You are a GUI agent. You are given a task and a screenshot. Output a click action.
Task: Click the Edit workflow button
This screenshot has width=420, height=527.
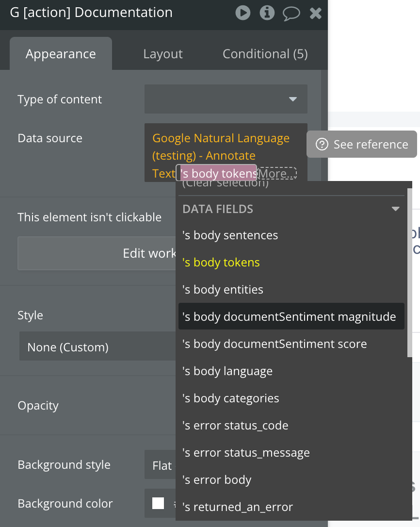click(x=97, y=253)
